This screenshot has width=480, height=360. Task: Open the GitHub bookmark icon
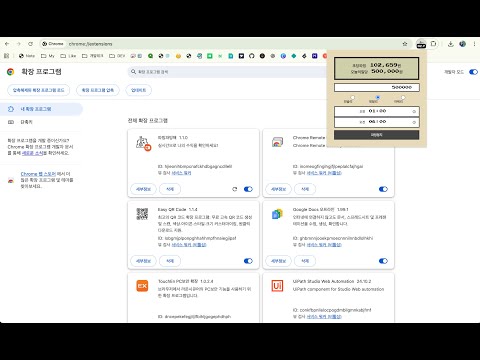[252, 56]
